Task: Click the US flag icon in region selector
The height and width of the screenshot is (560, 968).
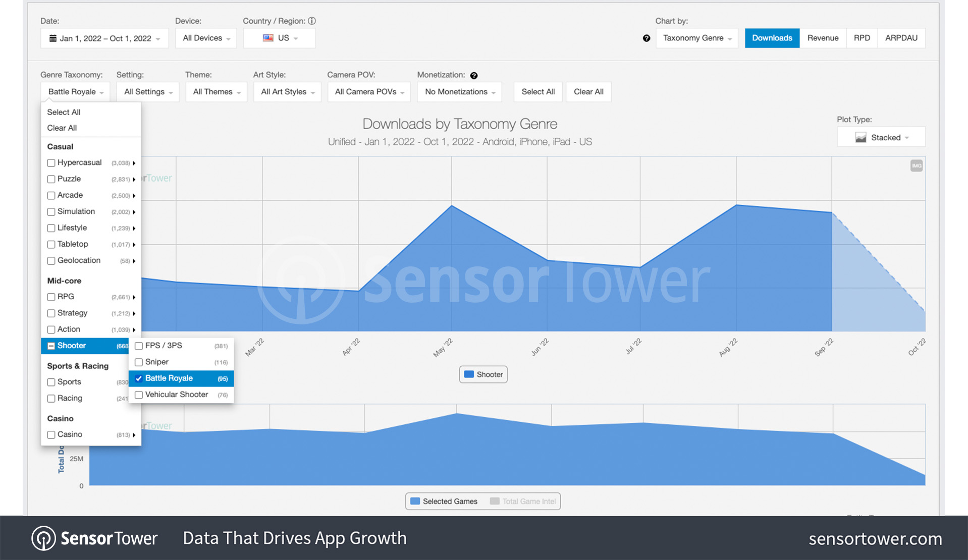Action: (x=268, y=38)
